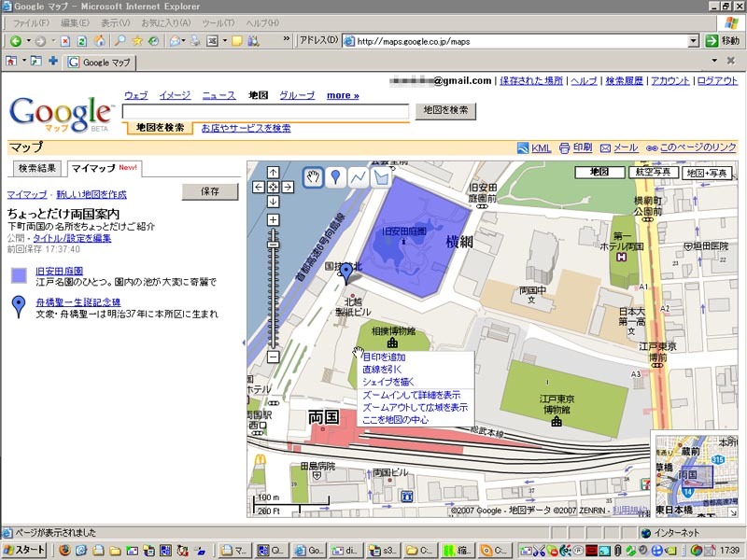This screenshot has width=747, height=560.
Task: Click the 新しい地図を作成 link
Action: point(92,194)
